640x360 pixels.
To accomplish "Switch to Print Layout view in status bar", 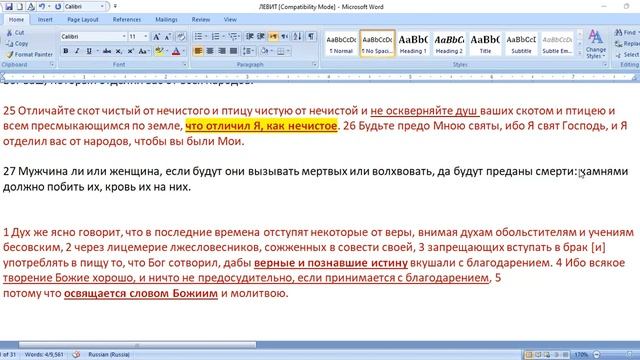I will tap(529, 355).
